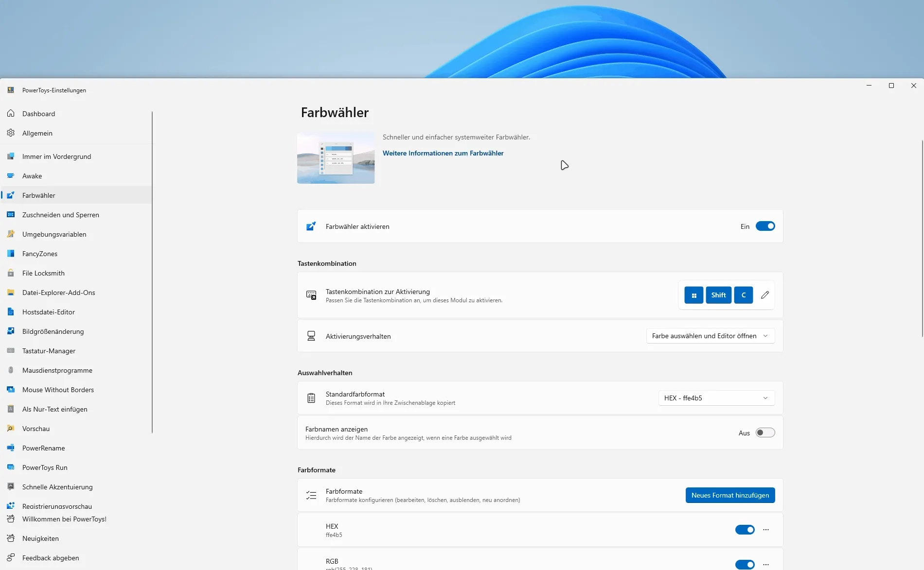
Task: Click the Standardfarbformat clipboard icon
Action: (x=311, y=398)
